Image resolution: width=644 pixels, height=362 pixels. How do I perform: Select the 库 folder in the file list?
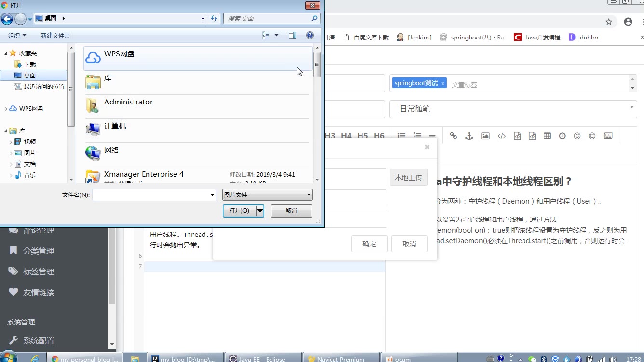198,82
